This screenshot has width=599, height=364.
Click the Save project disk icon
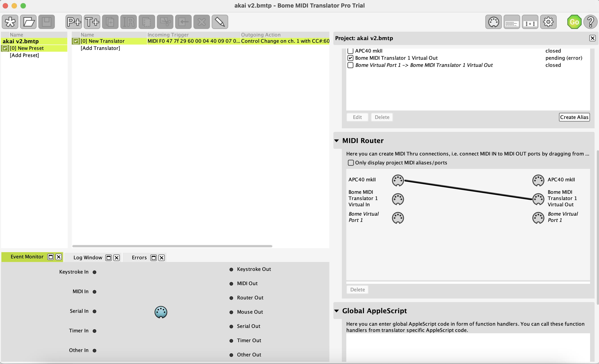point(46,22)
